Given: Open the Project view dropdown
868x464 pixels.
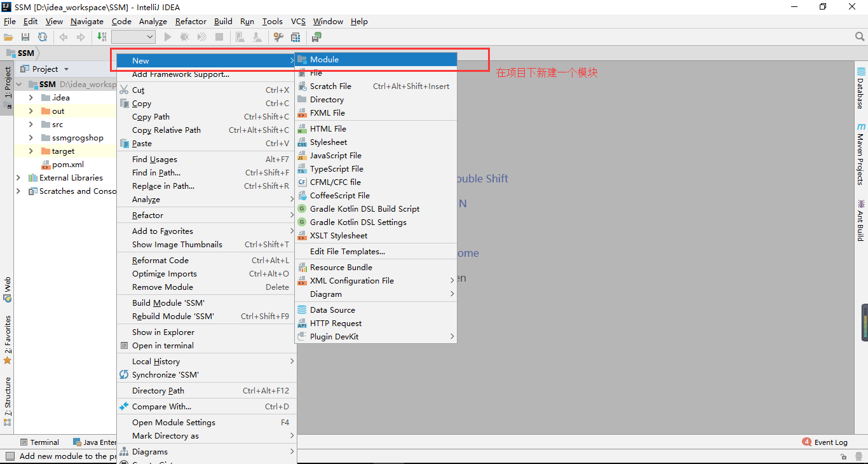Looking at the screenshot, I should (x=66, y=69).
